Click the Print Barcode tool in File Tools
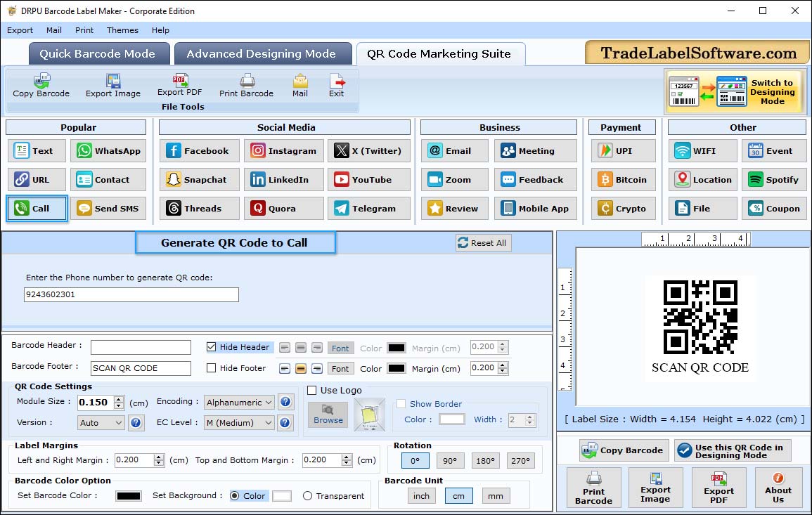The height and width of the screenshot is (515, 812). tap(246, 86)
